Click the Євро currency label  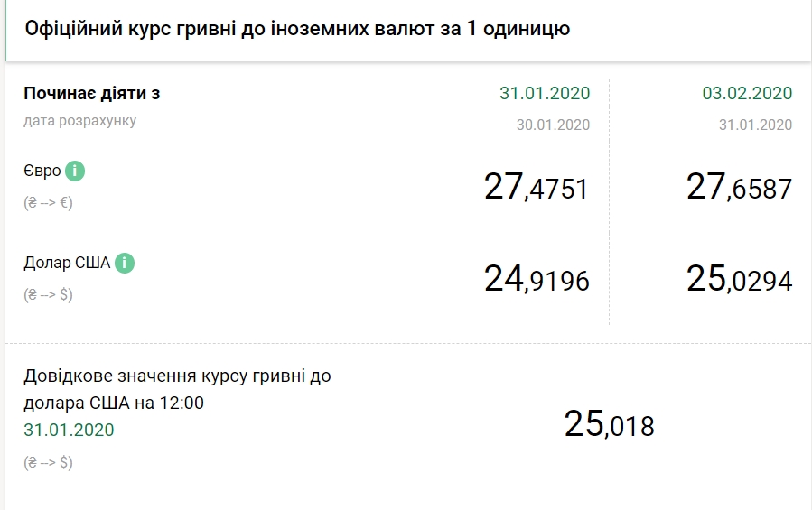[x=42, y=171]
